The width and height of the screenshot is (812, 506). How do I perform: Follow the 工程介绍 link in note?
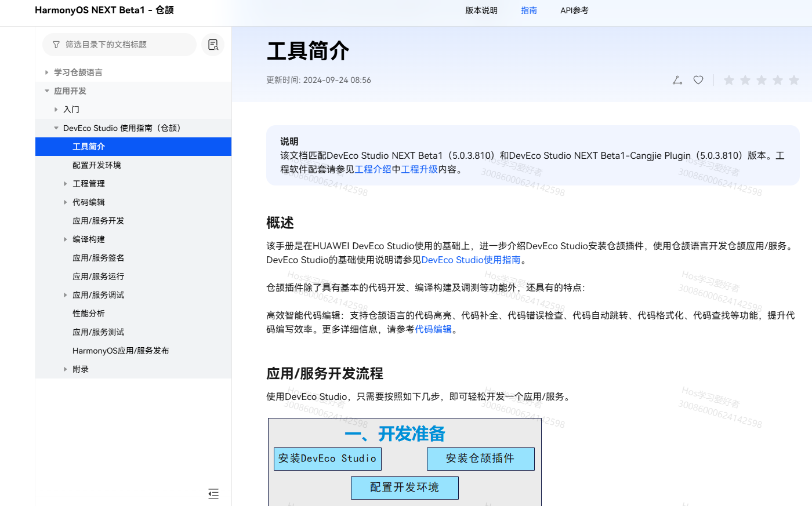click(x=373, y=169)
